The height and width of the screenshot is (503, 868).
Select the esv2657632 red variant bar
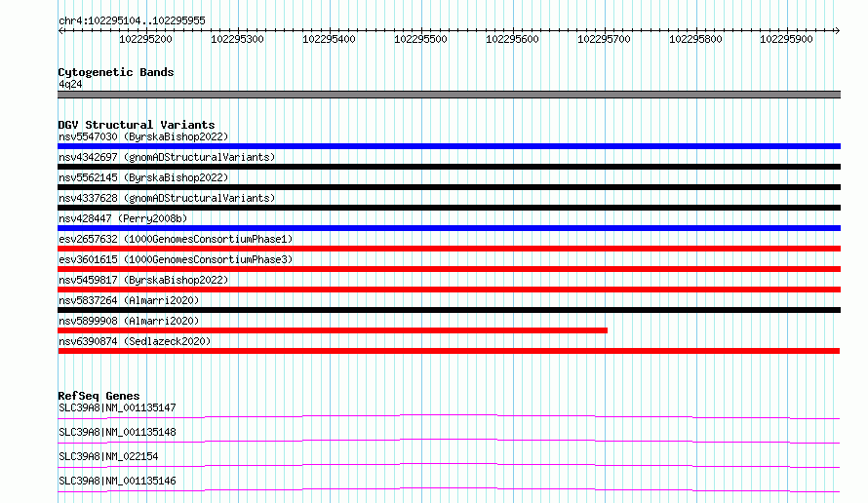pos(449,249)
